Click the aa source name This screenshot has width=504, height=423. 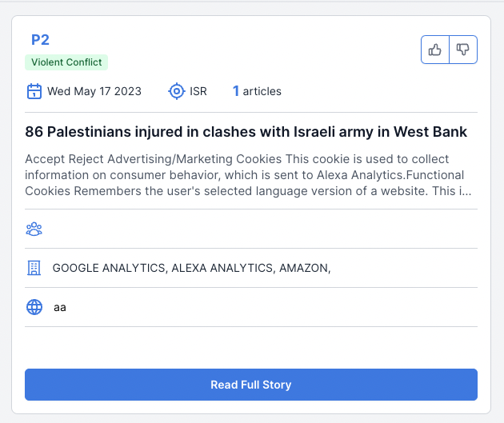tap(60, 307)
